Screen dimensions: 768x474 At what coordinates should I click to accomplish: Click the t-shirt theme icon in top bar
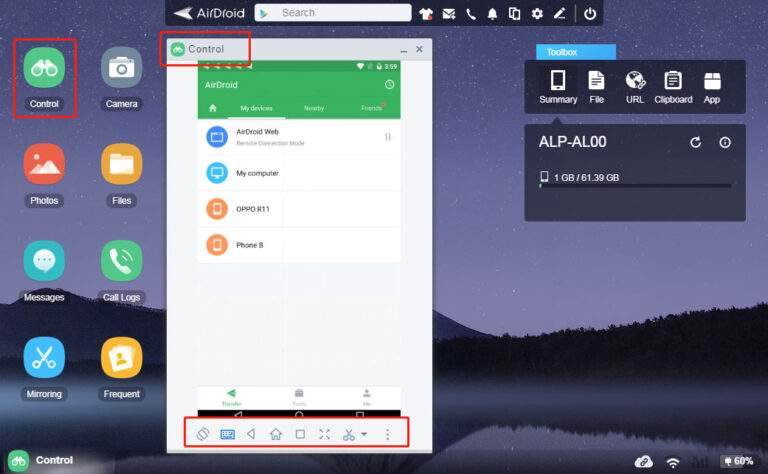[x=426, y=14]
